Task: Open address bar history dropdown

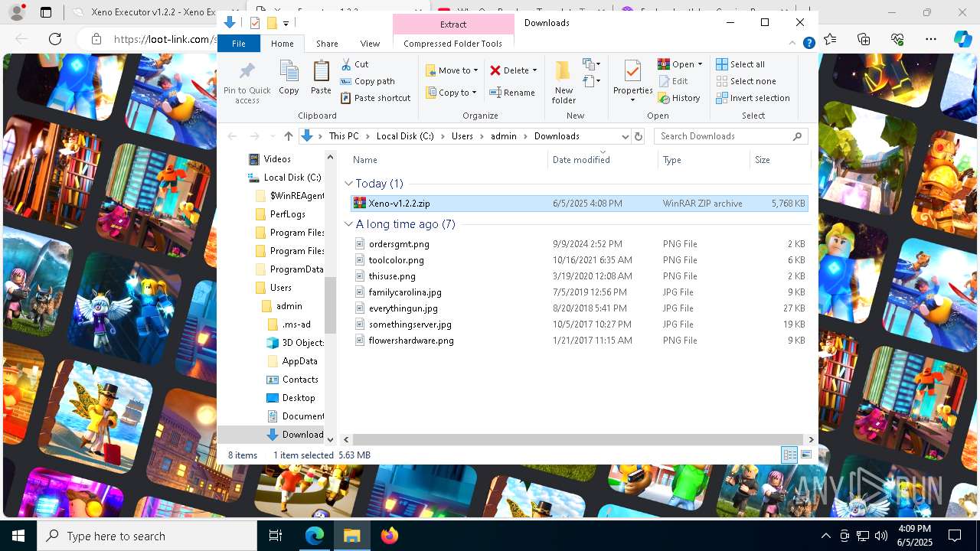Action: point(625,136)
